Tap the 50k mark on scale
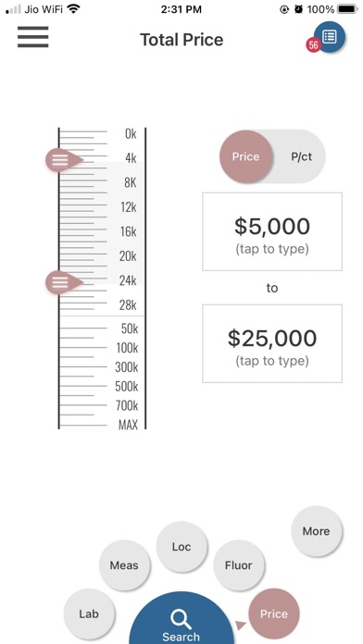 tap(130, 328)
